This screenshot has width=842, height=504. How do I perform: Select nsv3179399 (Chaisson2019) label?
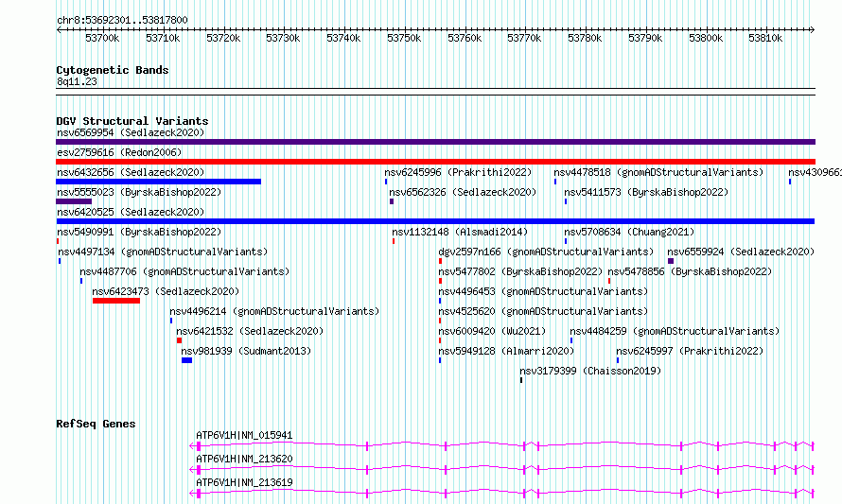[590, 371]
